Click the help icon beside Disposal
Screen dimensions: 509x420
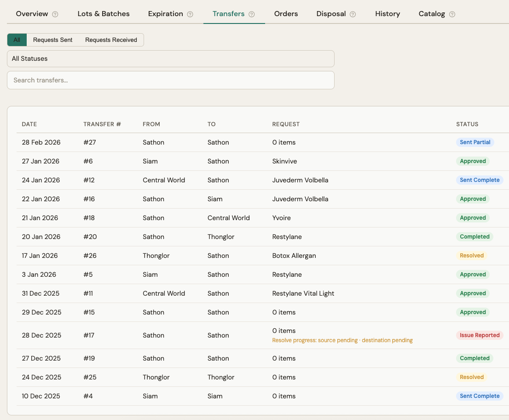[353, 14]
